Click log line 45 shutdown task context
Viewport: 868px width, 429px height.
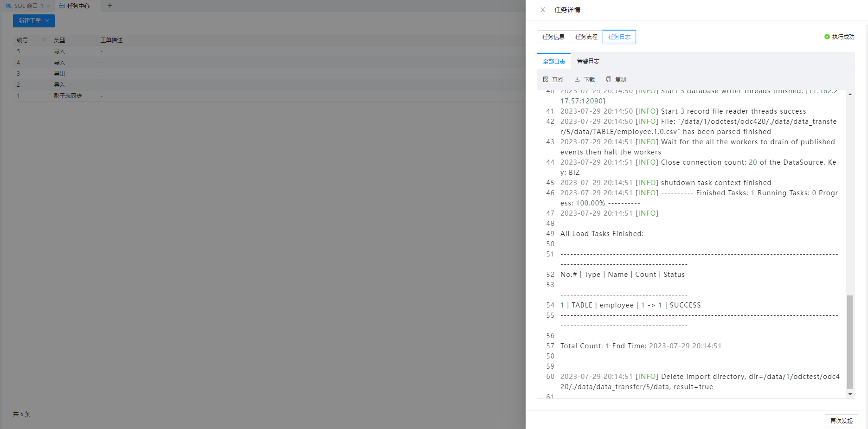pos(666,183)
